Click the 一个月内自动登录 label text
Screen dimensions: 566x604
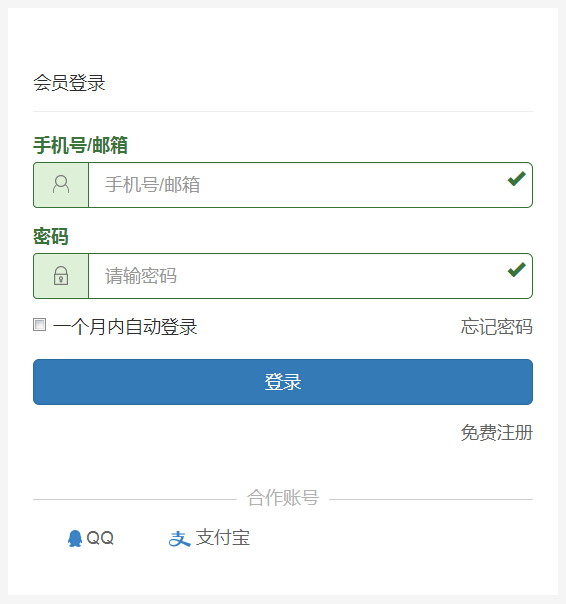pos(125,327)
